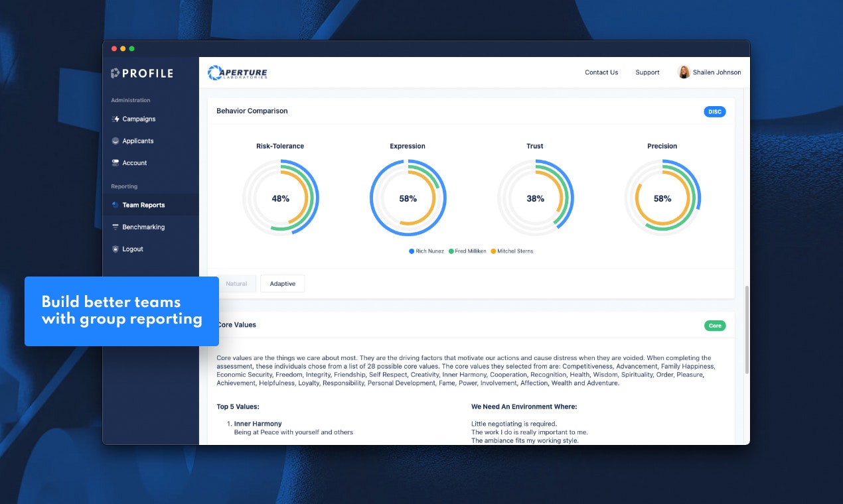Switch to the Natural tab
Screen dimensions: 843x504
click(x=236, y=284)
